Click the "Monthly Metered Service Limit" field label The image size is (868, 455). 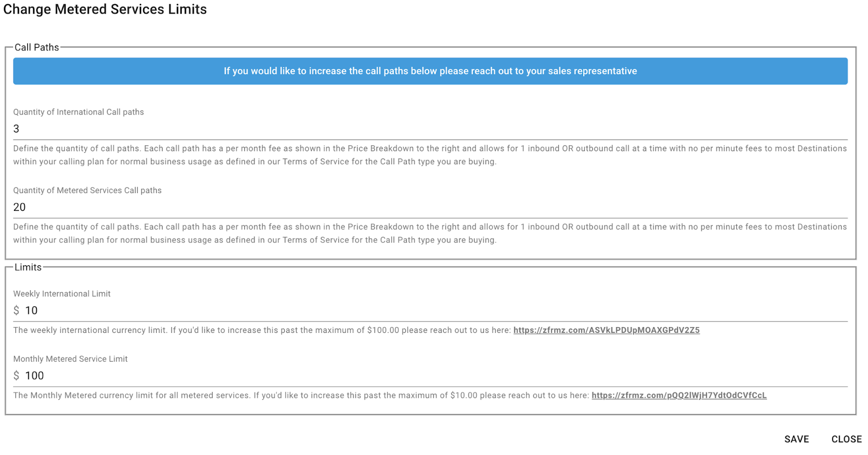click(71, 359)
